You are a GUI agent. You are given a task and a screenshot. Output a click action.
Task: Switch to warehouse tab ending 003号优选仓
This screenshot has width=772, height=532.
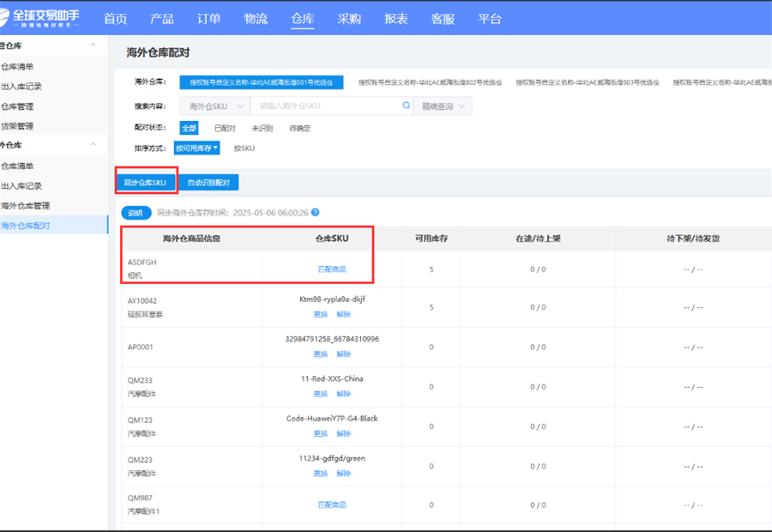coord(588,82)
